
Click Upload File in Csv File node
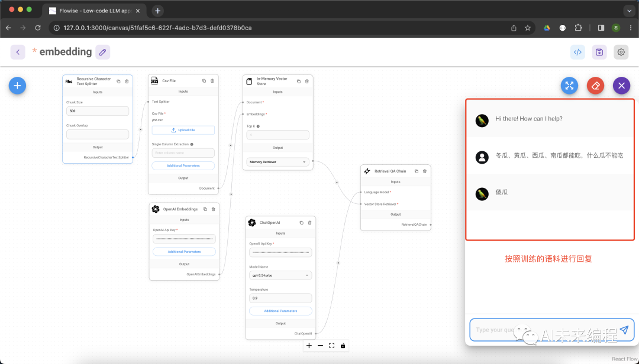(183, 130)
